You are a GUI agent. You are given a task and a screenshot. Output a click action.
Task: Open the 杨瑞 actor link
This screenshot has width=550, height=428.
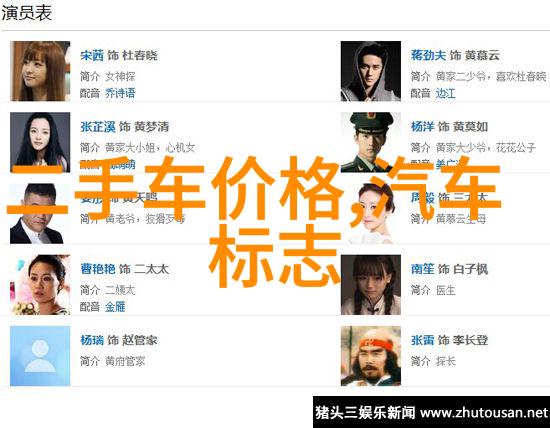pos(92,340)
